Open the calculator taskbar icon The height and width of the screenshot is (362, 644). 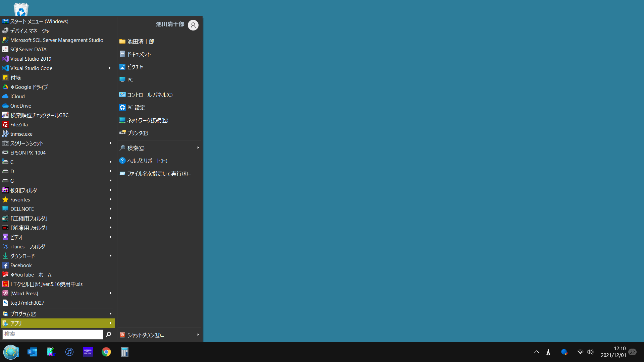coord(124,352)
